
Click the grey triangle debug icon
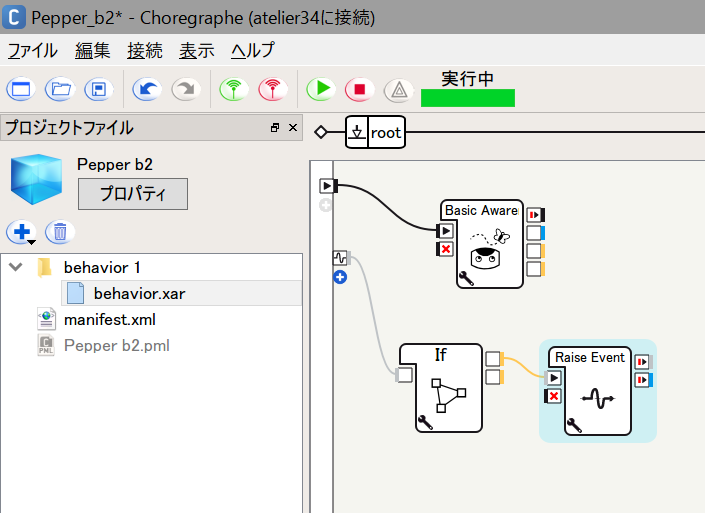398,90
